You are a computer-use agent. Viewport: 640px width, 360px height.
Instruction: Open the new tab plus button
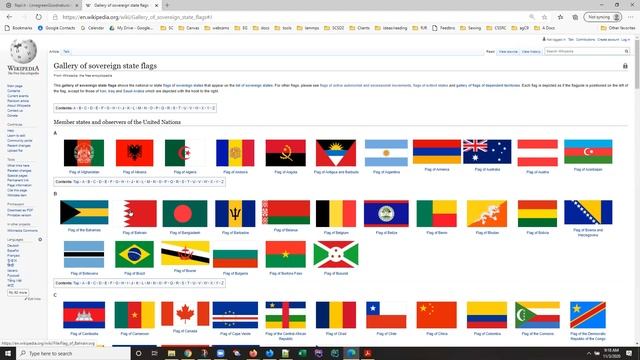(x=167, y=5)
